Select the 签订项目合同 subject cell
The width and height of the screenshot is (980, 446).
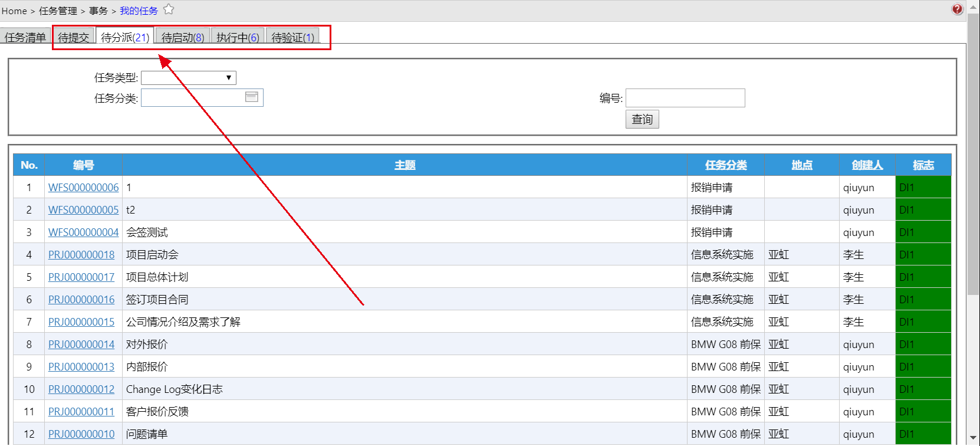pyautogui.click(x=405, y=300)
